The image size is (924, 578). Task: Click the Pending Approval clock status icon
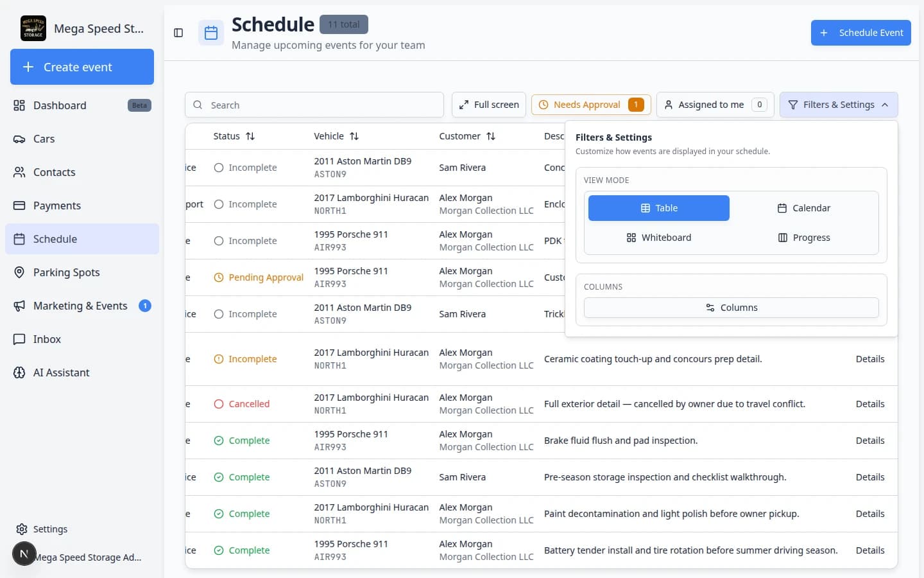pyautogui.click(x=219, y=277)
